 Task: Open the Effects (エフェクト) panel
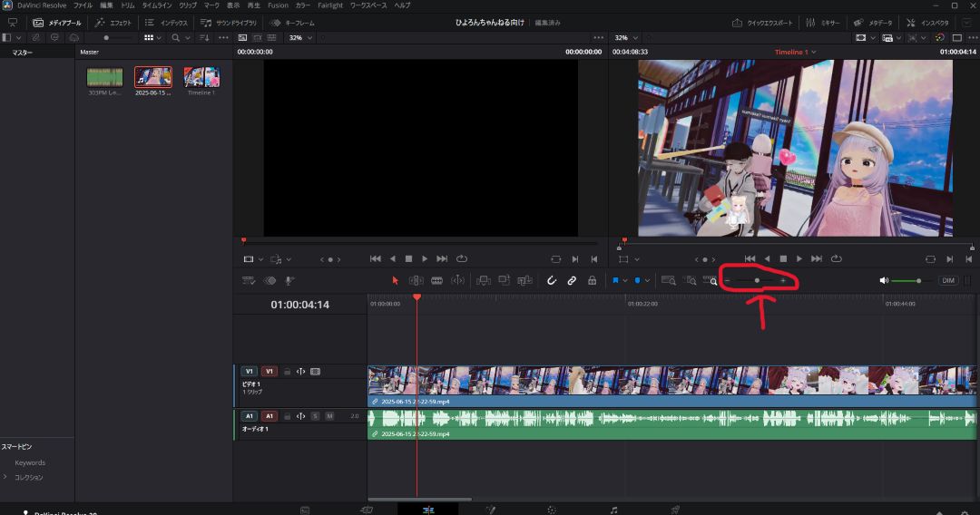click(x=113, y=22)
